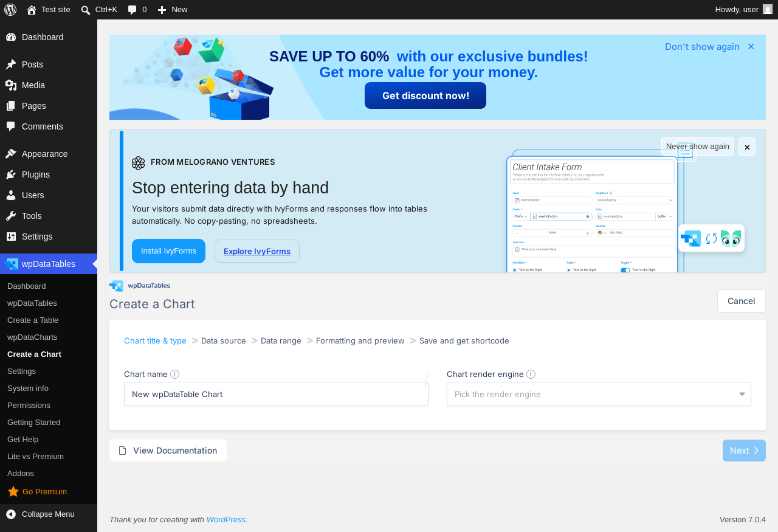Open Addons in the submenu
Viewport: 778px width, 532px height.
(21, 473)
